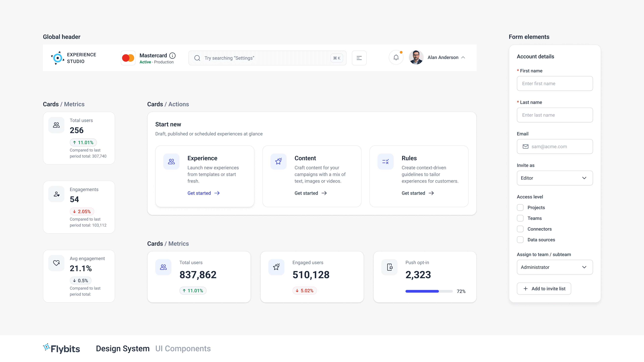Image resolution: width=644 pixels, height=362 pixels.
Task: Click the Rules card icon
Action: click(385, 162)
